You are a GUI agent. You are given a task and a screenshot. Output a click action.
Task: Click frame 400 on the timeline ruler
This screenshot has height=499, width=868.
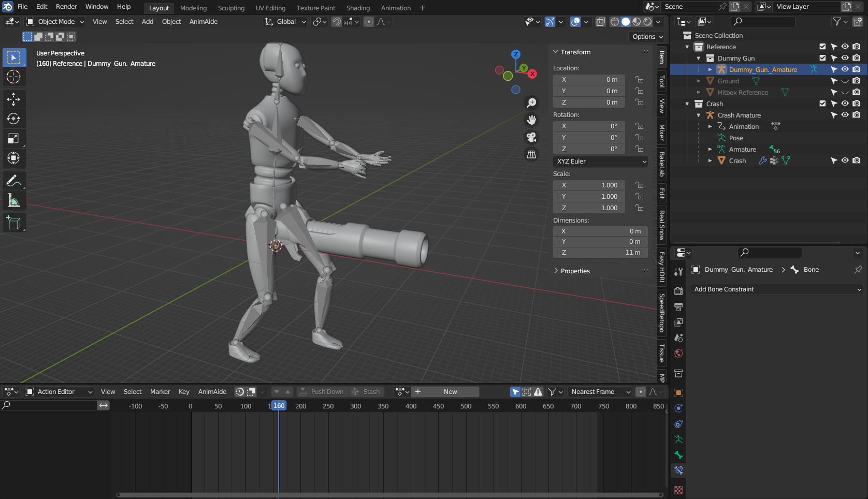click(x=411, y=406)
